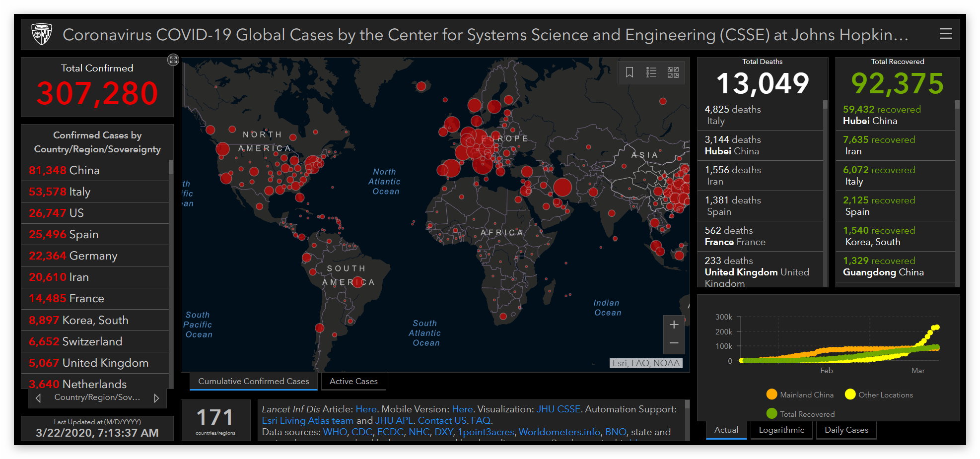
Task: Click 1,329 recovered Guangdong China entry
Action: pyautogui.click(x=896, y=266)
